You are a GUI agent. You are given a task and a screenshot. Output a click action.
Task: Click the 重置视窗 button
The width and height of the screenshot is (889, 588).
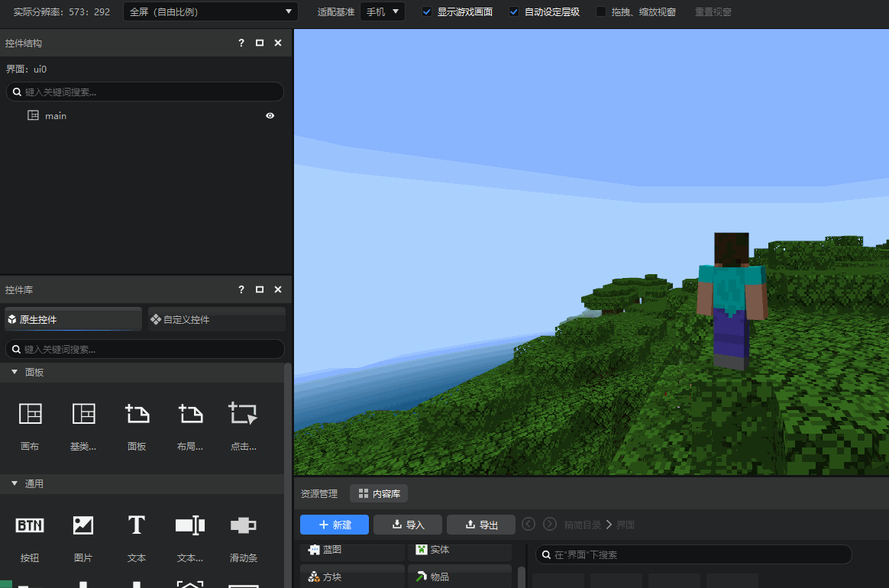tap(713, 12)
